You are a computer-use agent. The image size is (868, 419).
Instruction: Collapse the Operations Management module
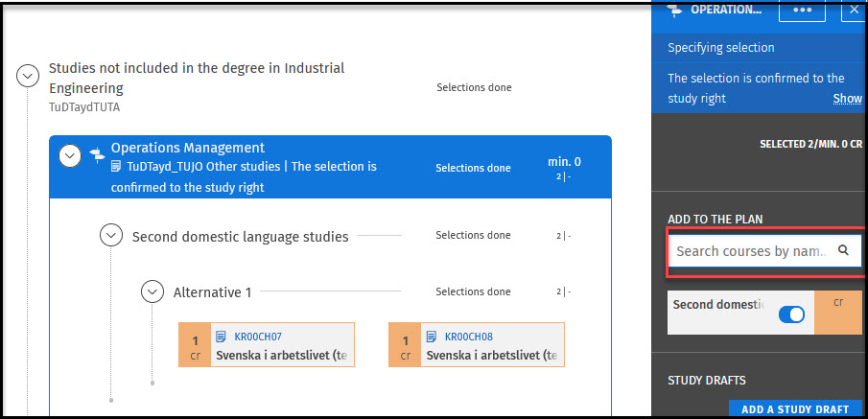click(69, 155)
